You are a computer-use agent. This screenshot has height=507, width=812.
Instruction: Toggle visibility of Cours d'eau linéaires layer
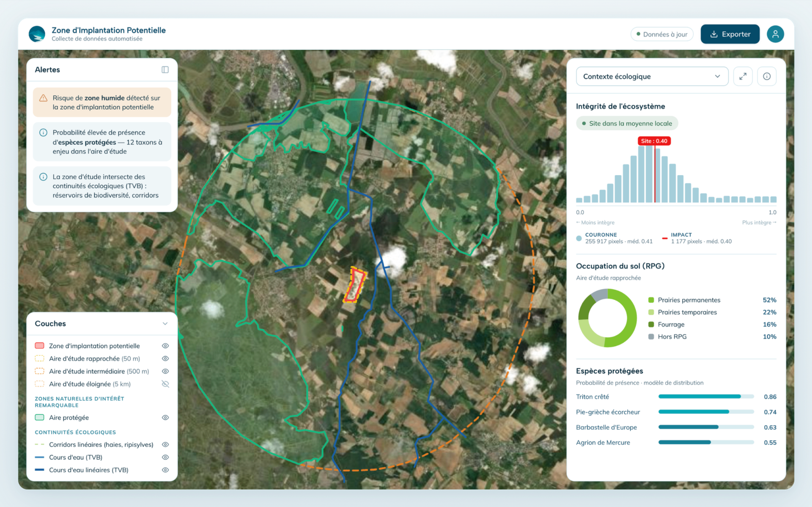click(x=165, y=470)
